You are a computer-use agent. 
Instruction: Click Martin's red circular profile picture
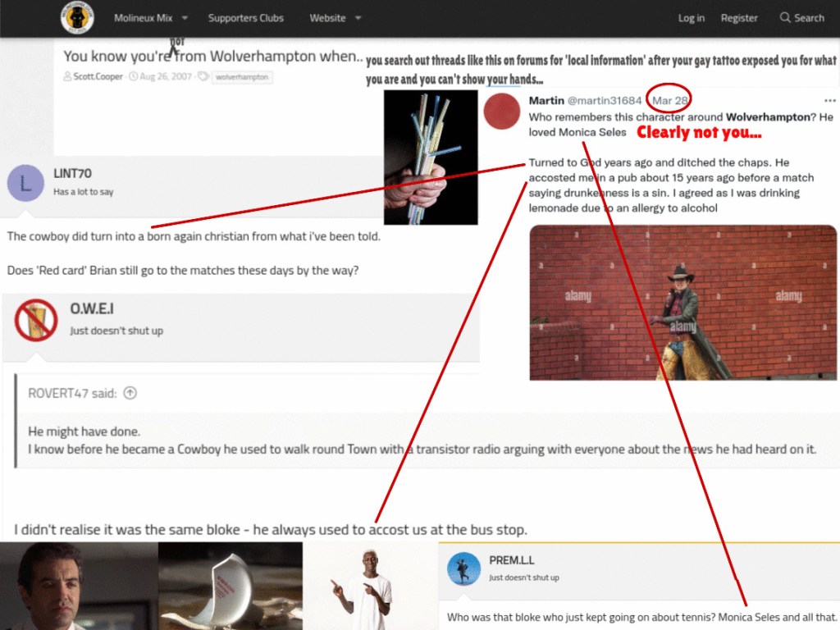point(502,111)
